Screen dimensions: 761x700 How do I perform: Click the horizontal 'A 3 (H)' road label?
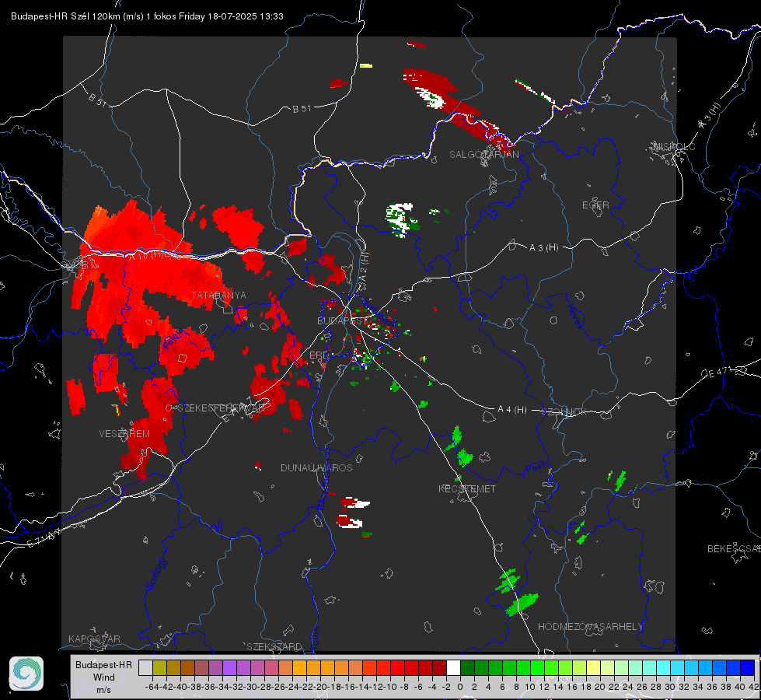[543, 248]
